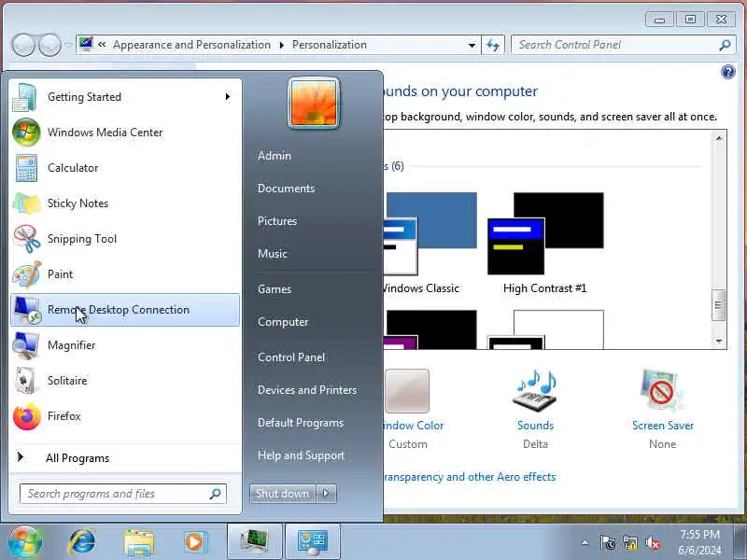Open Paint from the Start menu
747x560 pixels.
click(x=125, y=274)
